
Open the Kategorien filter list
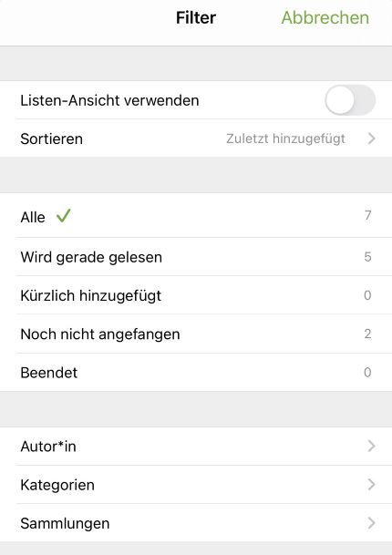pyautogui.click(x=196, y=485)
